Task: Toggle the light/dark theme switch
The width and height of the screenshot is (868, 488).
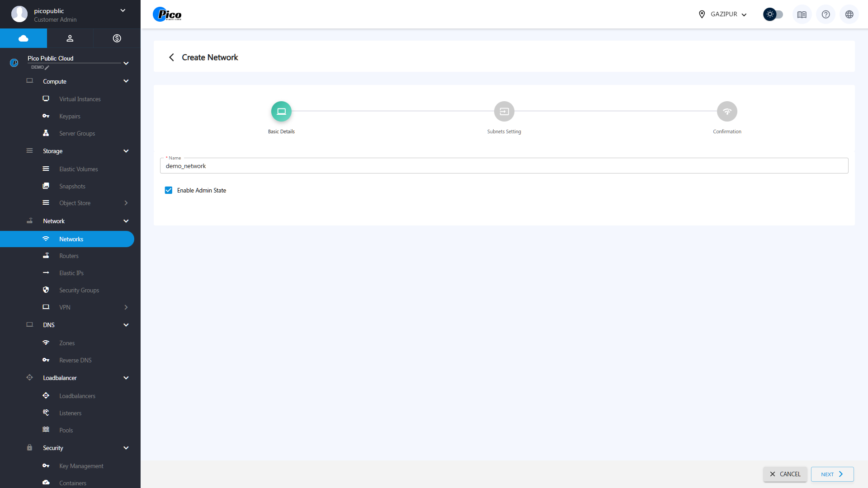Action: click(x=773, y=14)
